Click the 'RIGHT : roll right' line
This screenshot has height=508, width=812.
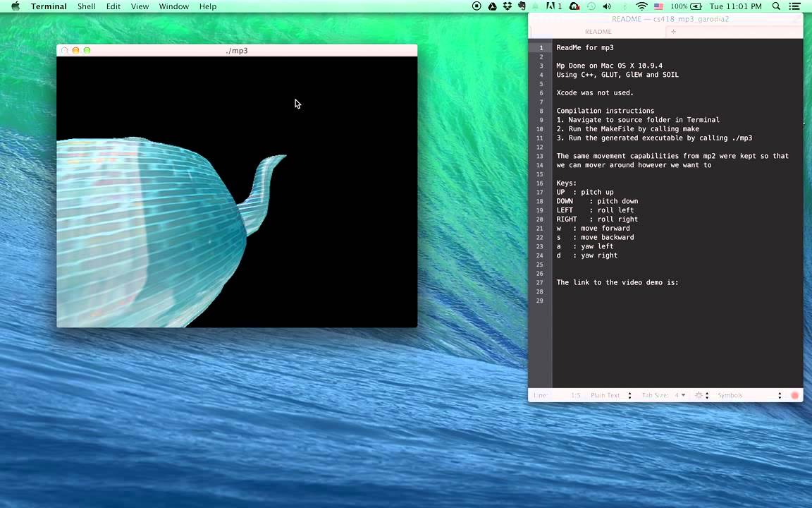pyautogui.click(x=597, y=219)
